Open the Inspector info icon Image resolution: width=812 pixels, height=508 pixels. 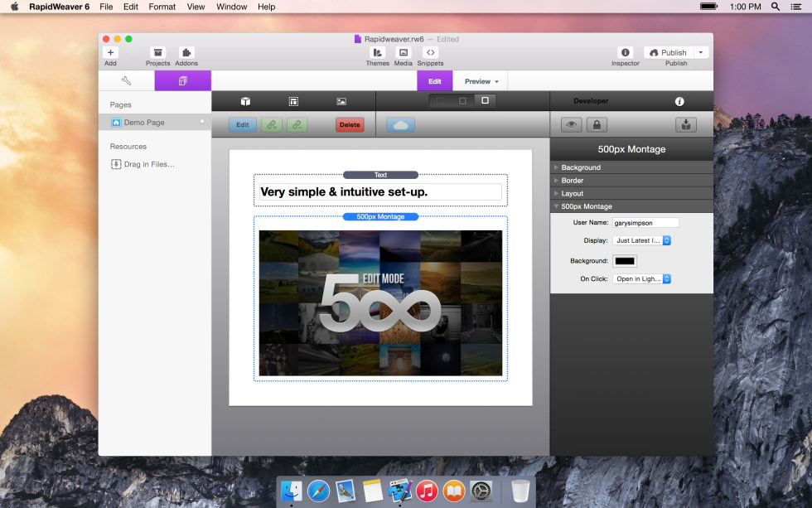(x=625, y=53)
